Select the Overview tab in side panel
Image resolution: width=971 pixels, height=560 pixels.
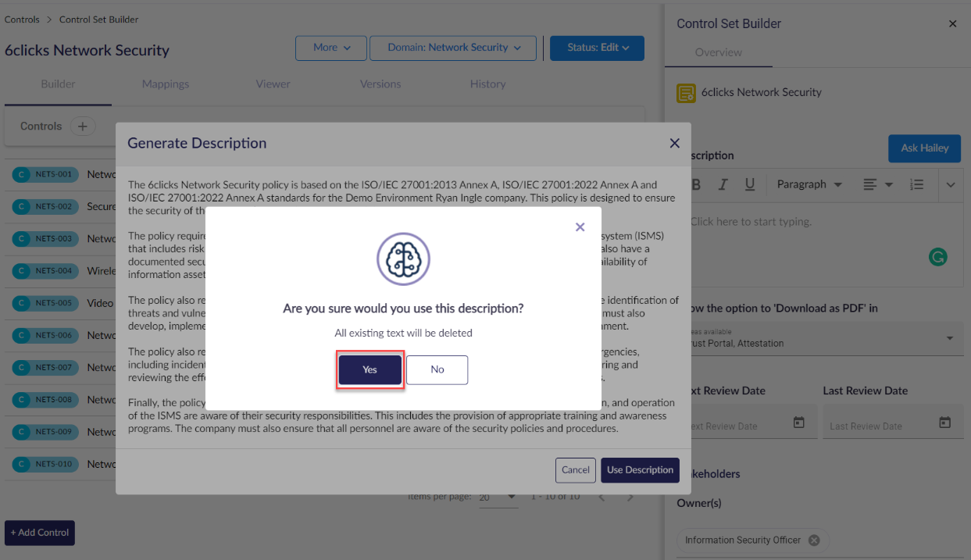(719, 52)
